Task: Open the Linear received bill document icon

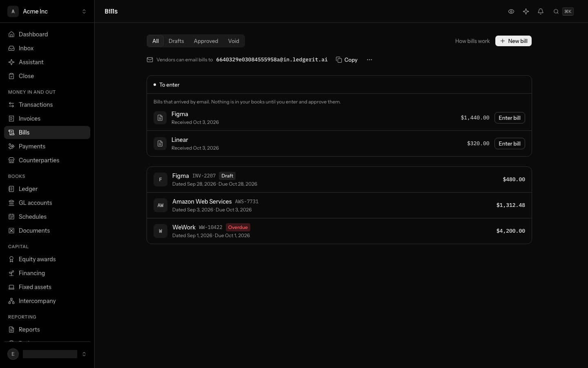Action: tap(160, 144)
